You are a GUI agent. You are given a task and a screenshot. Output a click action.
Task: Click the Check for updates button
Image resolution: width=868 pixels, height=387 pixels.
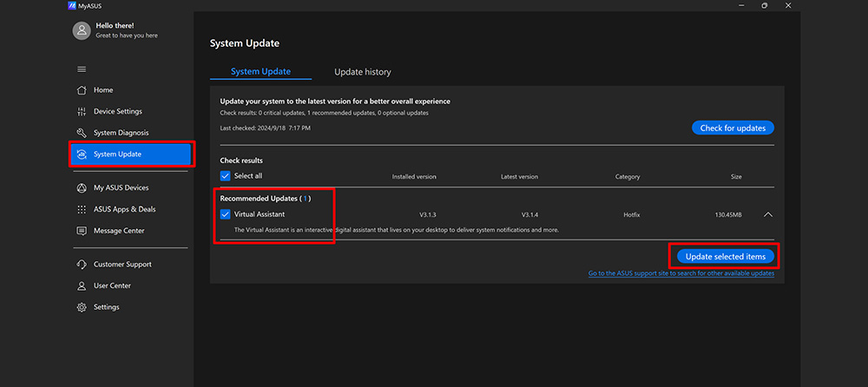point(733,128)
